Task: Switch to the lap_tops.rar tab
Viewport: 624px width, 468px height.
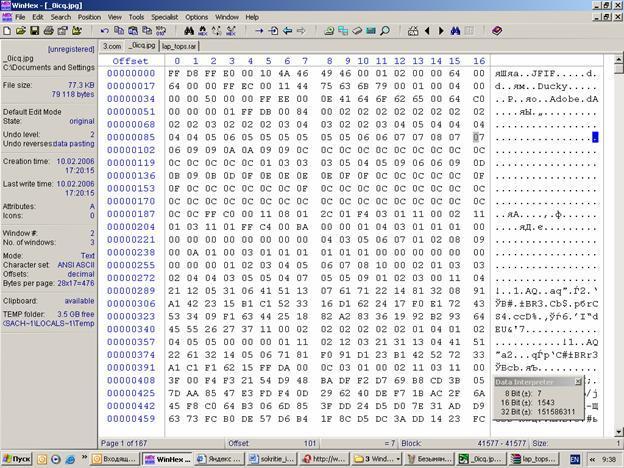Action: point(180,46)
